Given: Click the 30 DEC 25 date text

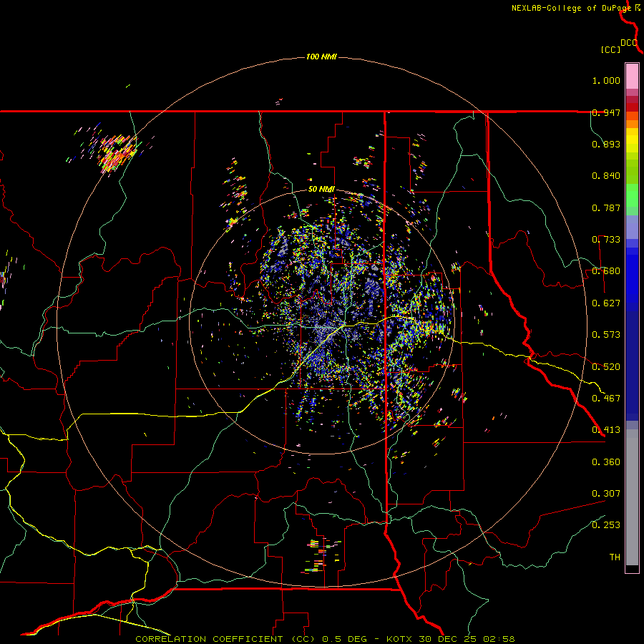Looking at the screenshot, I should pyautogui.click(x=448, y=639).
